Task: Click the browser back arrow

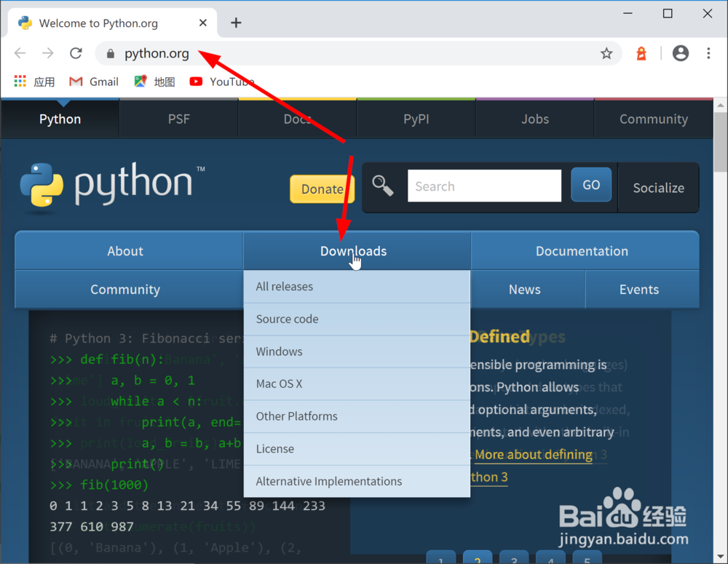Action: pyautogui.click(x=20, y=53)
